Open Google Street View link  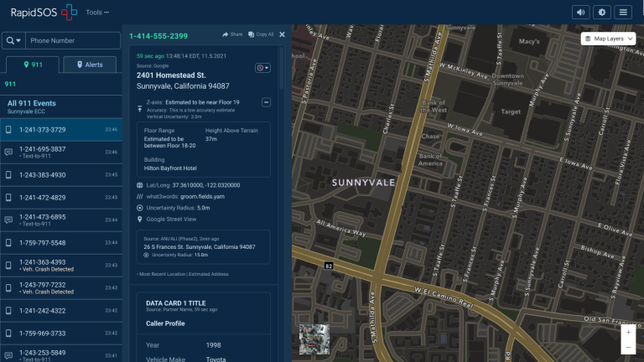171,220
